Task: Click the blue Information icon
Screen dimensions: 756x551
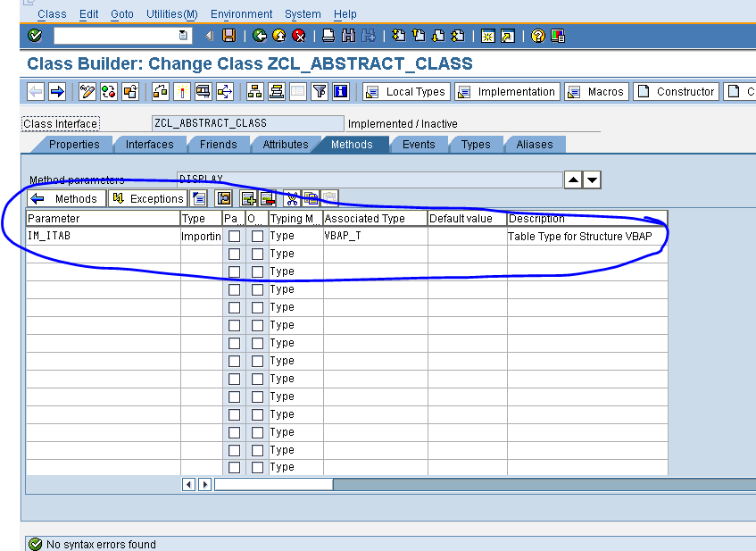Action: (x=341, y=91)
